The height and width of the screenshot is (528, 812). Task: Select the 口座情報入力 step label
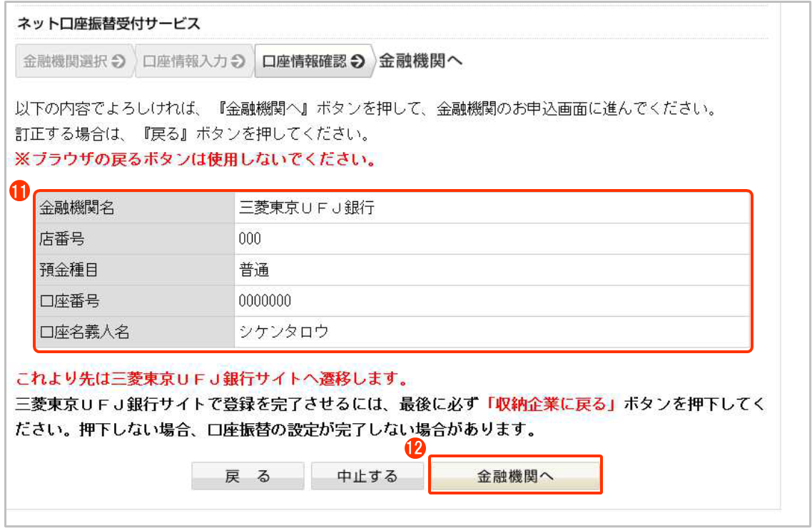[x=185, y=62]
